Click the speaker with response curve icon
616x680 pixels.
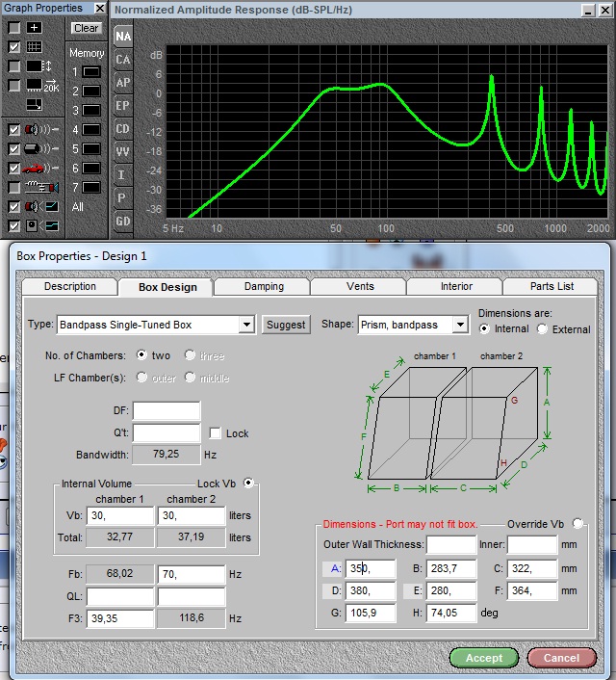coord(41,206)
